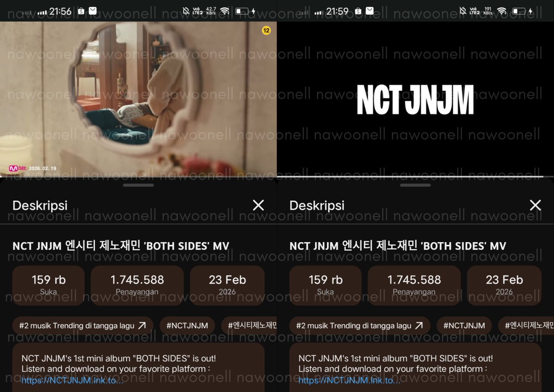Tap the left arrow icon on Trending chip
Image resolution: width=554 pixels, height=392 pixels.
pos(142,325)
